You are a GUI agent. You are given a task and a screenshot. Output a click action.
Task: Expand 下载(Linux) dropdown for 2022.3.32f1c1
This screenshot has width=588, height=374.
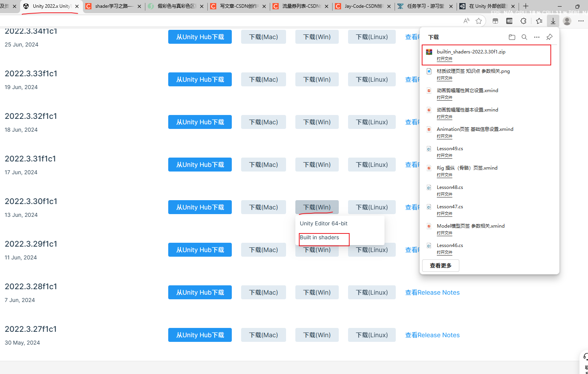[x=372, y=122]
